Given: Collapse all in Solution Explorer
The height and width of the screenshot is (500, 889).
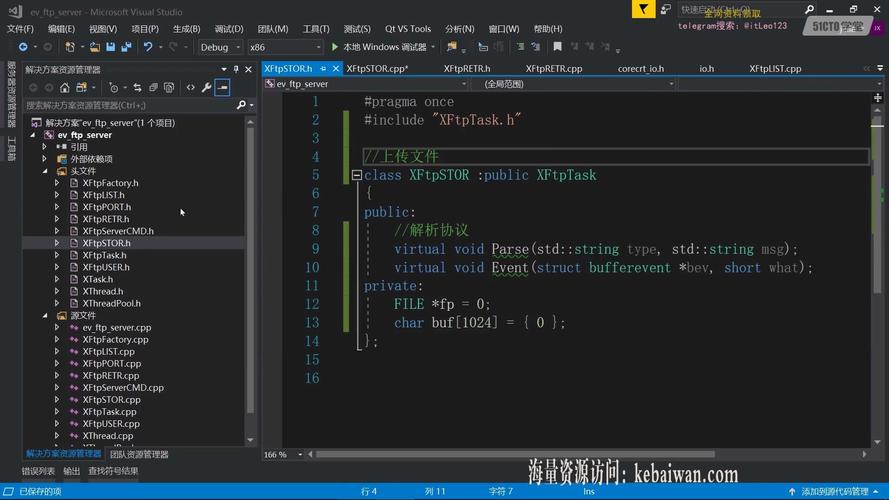Looking at the screenshot, I should pos(153,87).
